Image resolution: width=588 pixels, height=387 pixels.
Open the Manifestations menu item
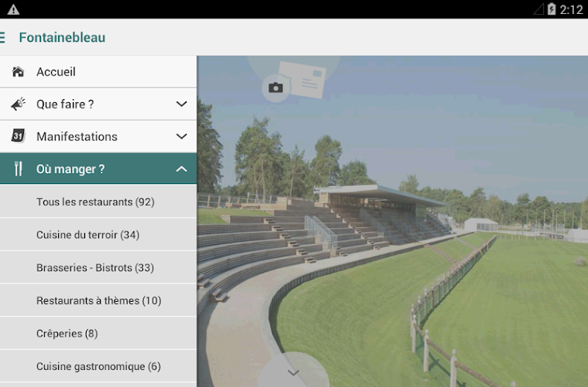click(x=98, y=136)
